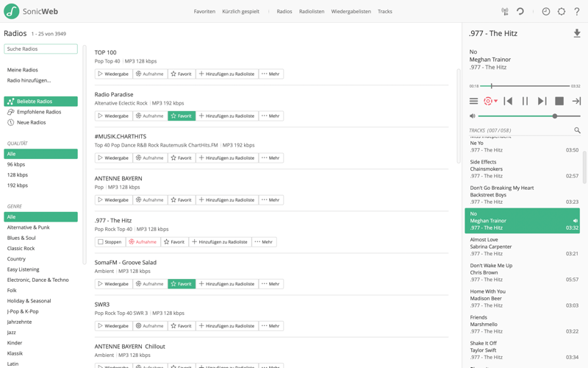The image size is (588, 368).
Task: Start Aufnahme for TOP 100
Action: [x=150, y=74]
